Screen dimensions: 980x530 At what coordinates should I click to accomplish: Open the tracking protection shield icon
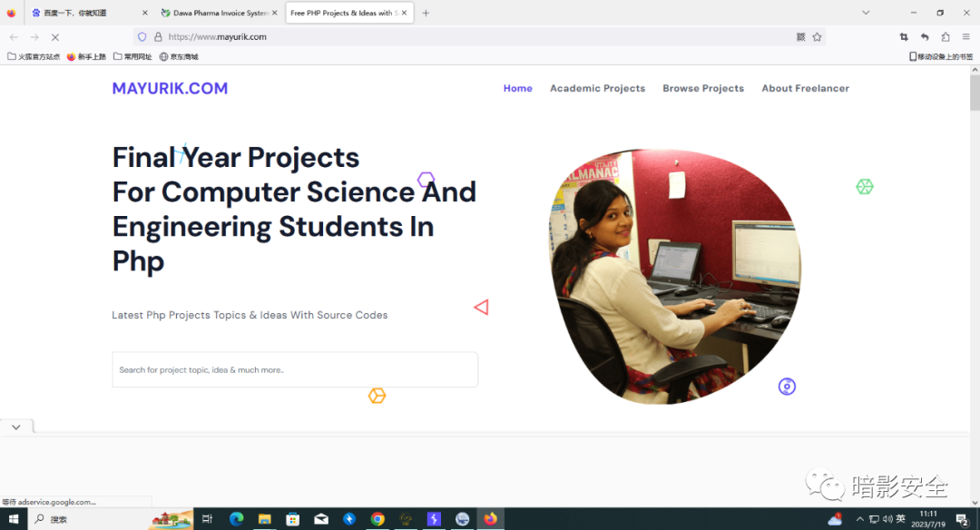click(142, 37)
